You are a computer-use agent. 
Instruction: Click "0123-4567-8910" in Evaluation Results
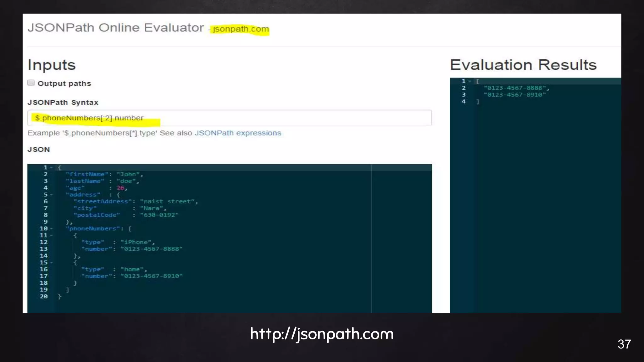[515, 95]
